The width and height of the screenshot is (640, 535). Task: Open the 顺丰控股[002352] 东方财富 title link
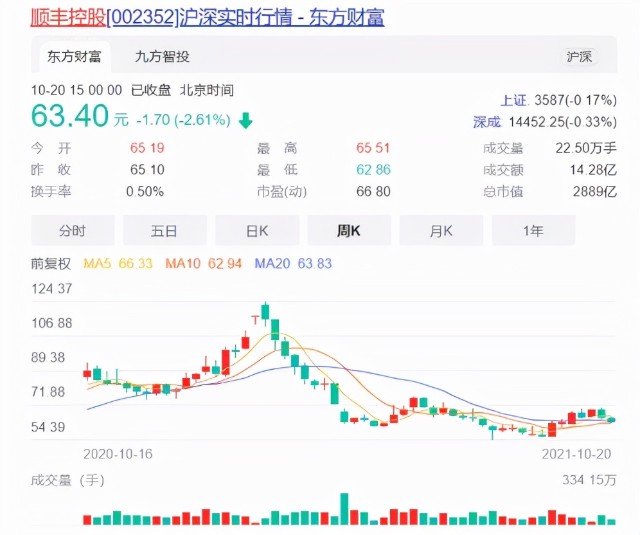click(207, 17)
